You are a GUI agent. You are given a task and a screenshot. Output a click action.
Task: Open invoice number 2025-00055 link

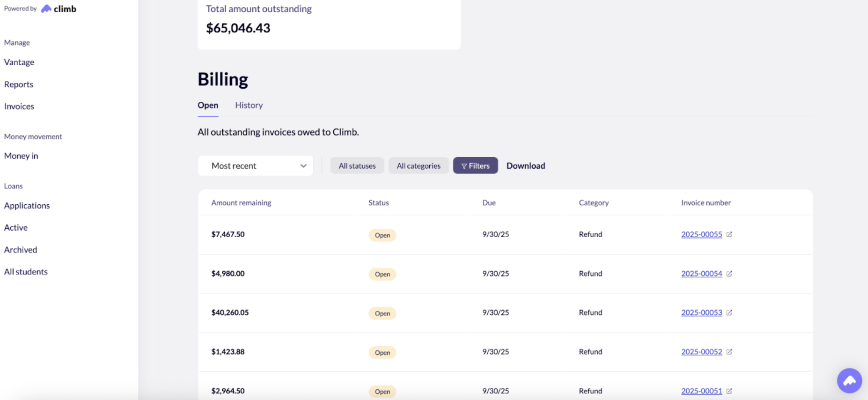[x=701, y=234]
